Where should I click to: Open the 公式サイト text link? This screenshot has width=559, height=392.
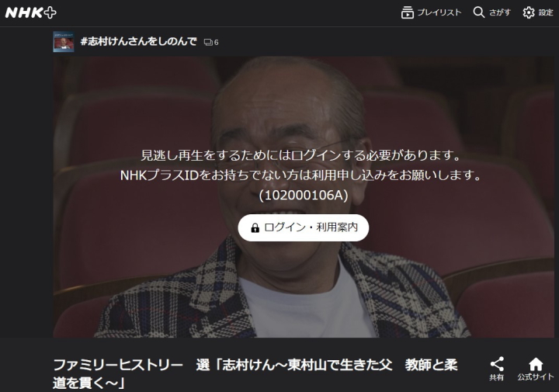point(536,377)
